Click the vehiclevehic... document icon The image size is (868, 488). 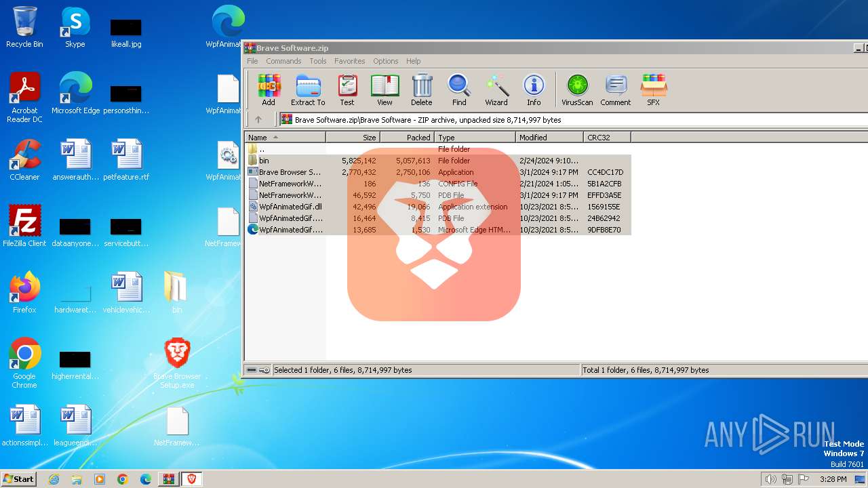(126, 293)
